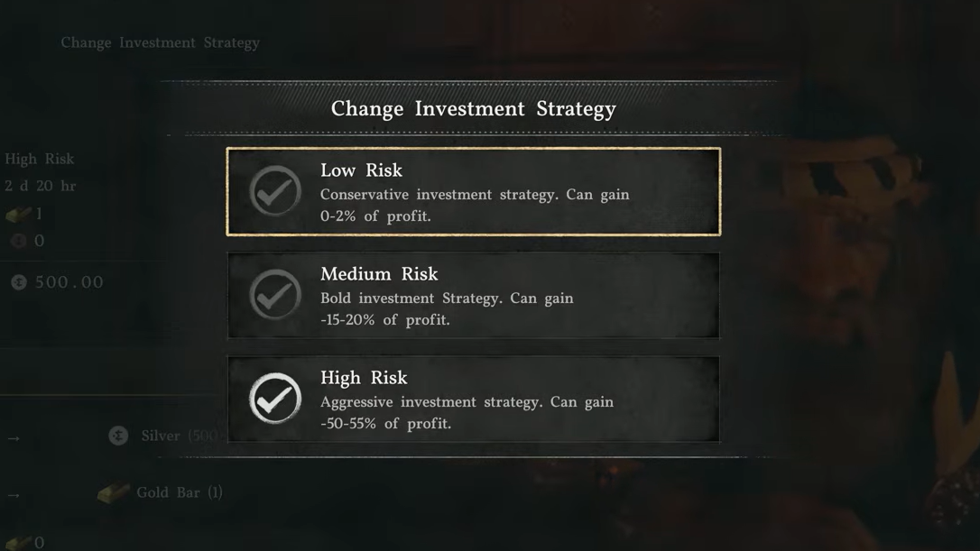Click the "2 d 20 hr" duration text
This screenshot has height=551, width=980.
[41, 186]
